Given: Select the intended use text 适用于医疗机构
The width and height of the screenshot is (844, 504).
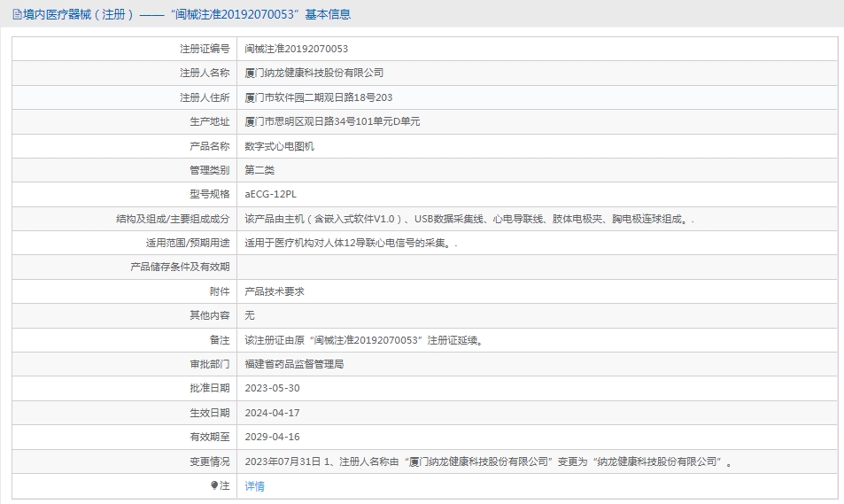Looking at the screenshot, I should coord(351,244).
